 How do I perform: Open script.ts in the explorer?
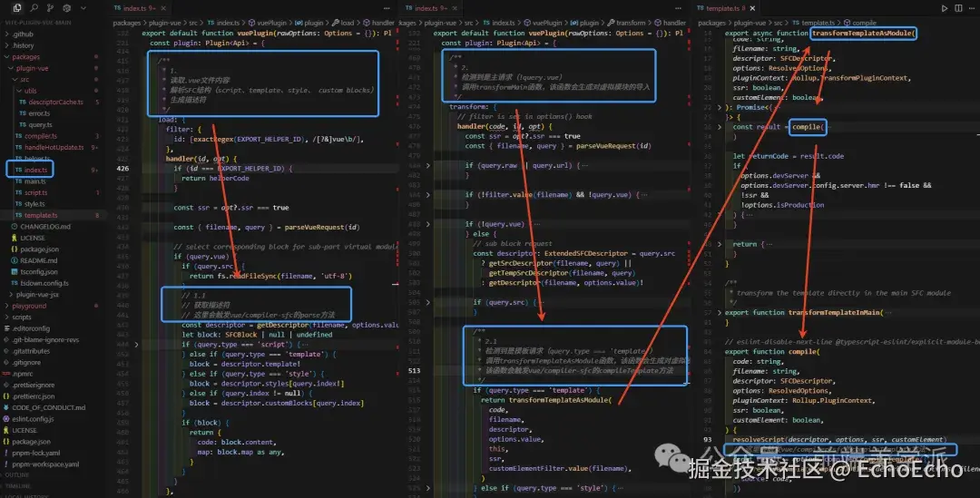[x=35, y=192]
